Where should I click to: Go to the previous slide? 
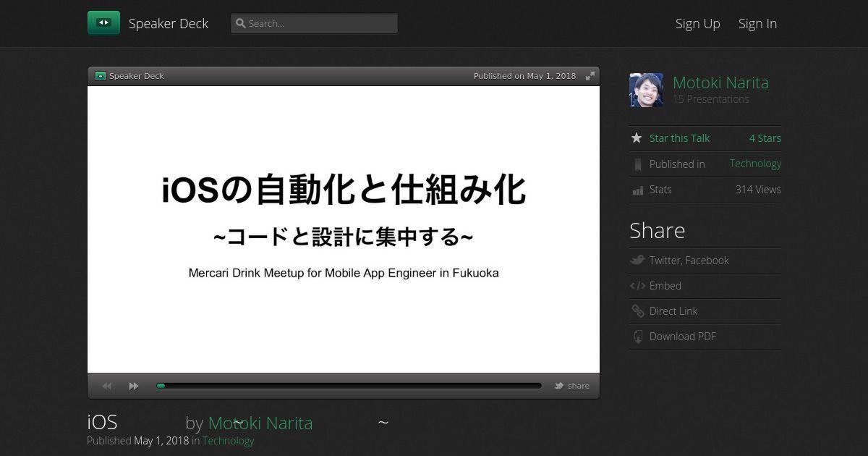(x=107, y=386)
